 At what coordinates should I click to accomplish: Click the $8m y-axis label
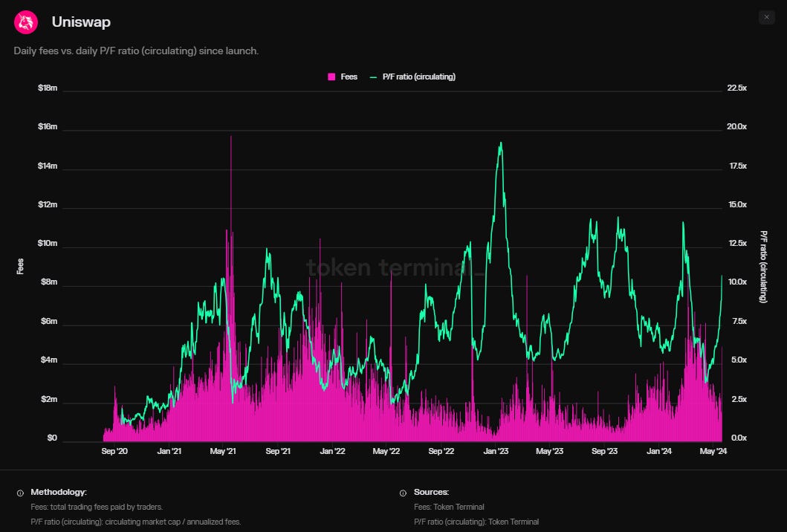point(49,282)
